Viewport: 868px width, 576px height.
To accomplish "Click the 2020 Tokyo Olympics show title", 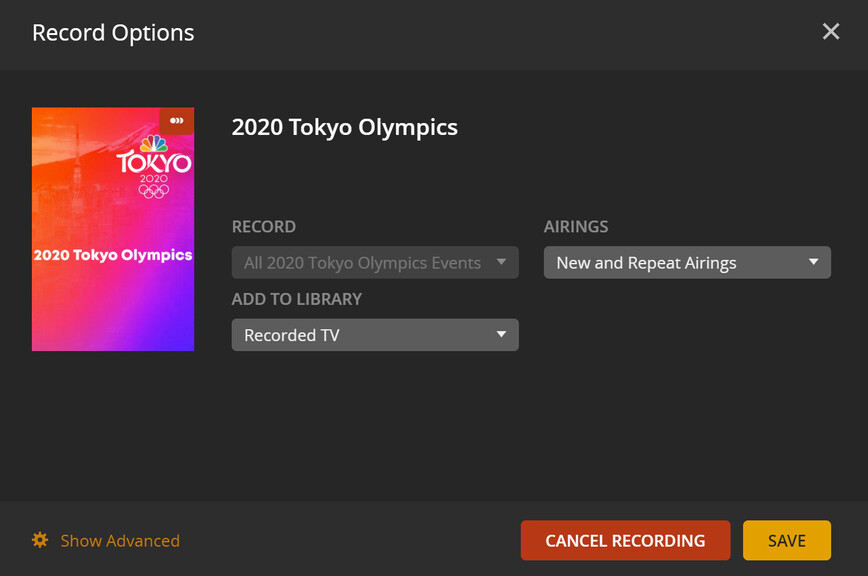I will [345, 127].
